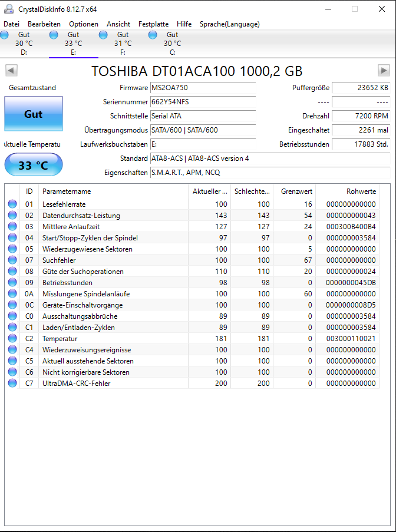
Task: Select drive C: in the disk bar
Action: pyautogui.click(x=173, y=44)
